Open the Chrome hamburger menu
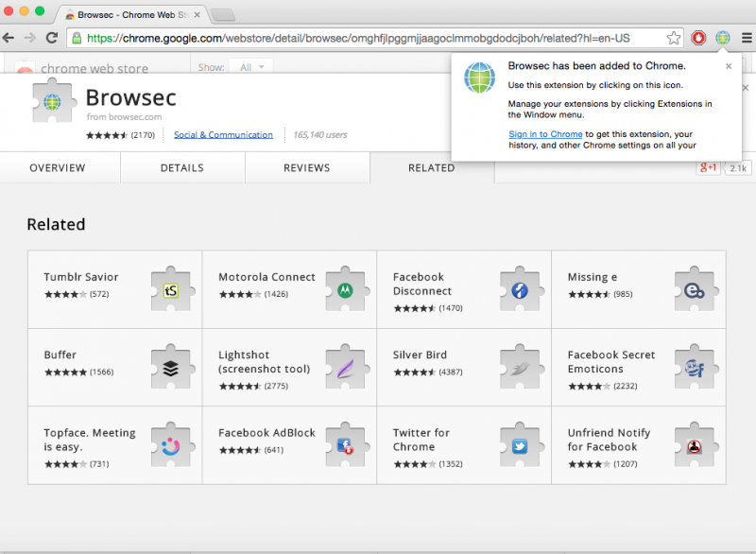This screenshot has width=756, height=554. click(747, 38)
